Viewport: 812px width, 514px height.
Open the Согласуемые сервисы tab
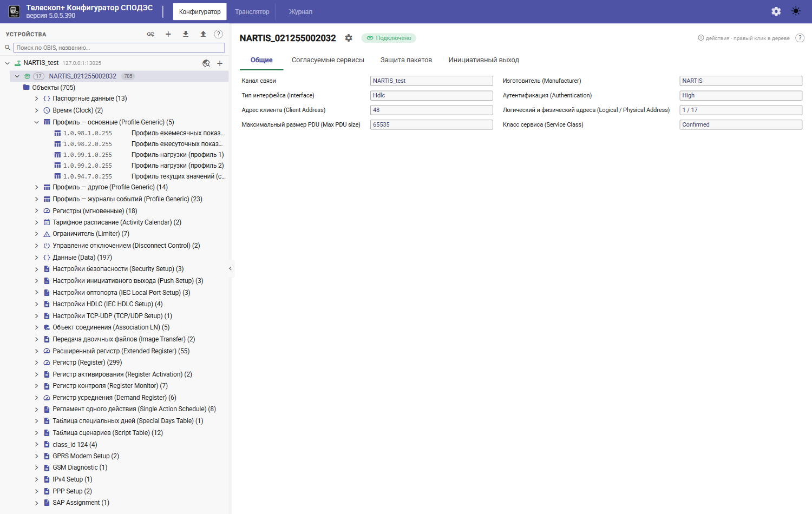pos(328,60)
